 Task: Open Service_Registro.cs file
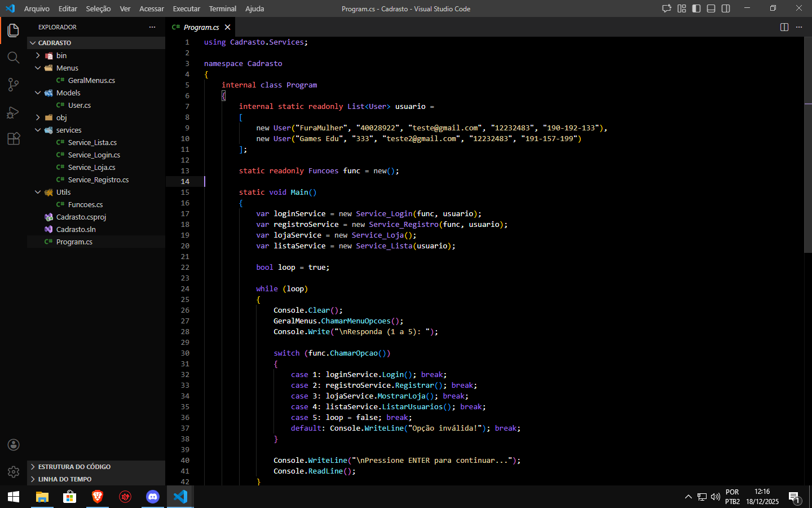(96, 179)
